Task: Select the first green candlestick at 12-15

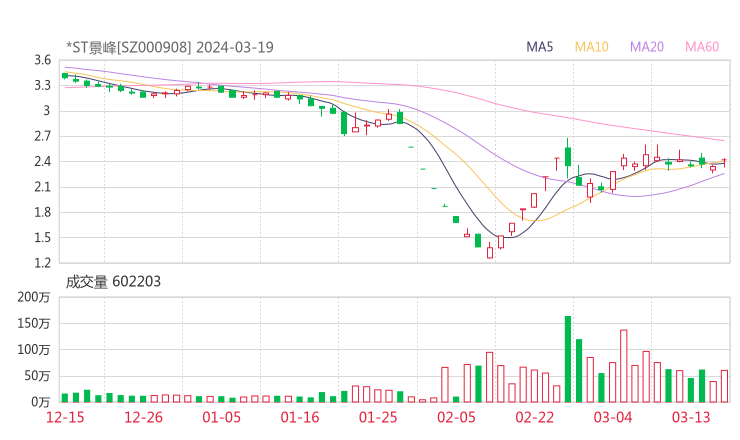Action: (x=65, y=76)
